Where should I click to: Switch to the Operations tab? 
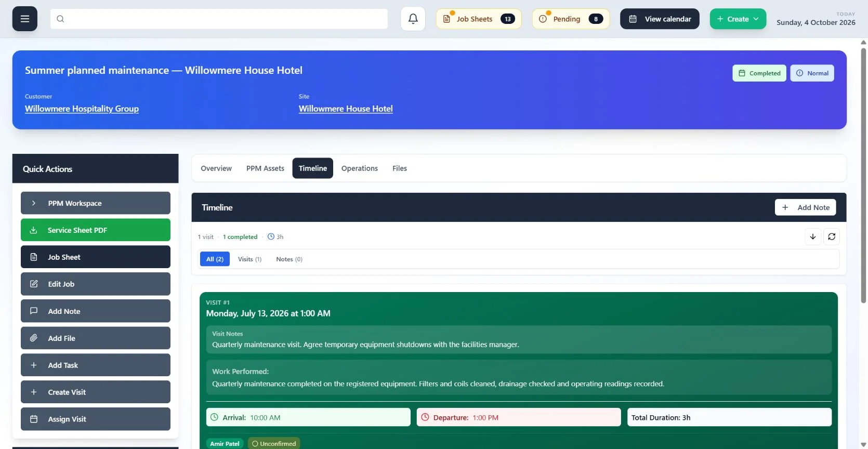point(360,168)
